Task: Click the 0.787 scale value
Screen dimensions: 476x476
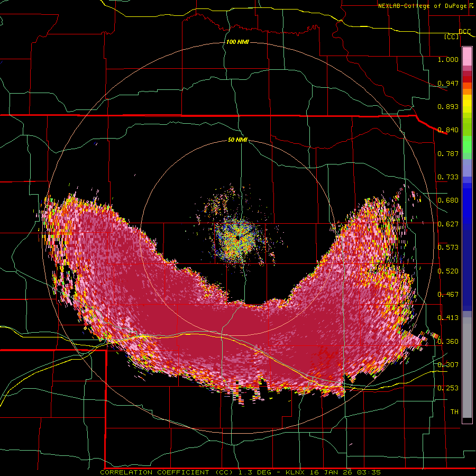Action: [448, 153]
